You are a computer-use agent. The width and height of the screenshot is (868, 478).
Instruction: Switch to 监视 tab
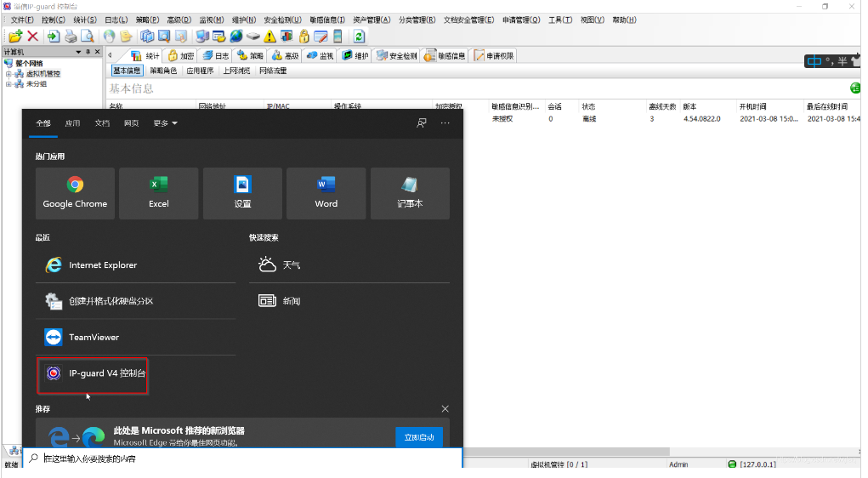point(320,56)
